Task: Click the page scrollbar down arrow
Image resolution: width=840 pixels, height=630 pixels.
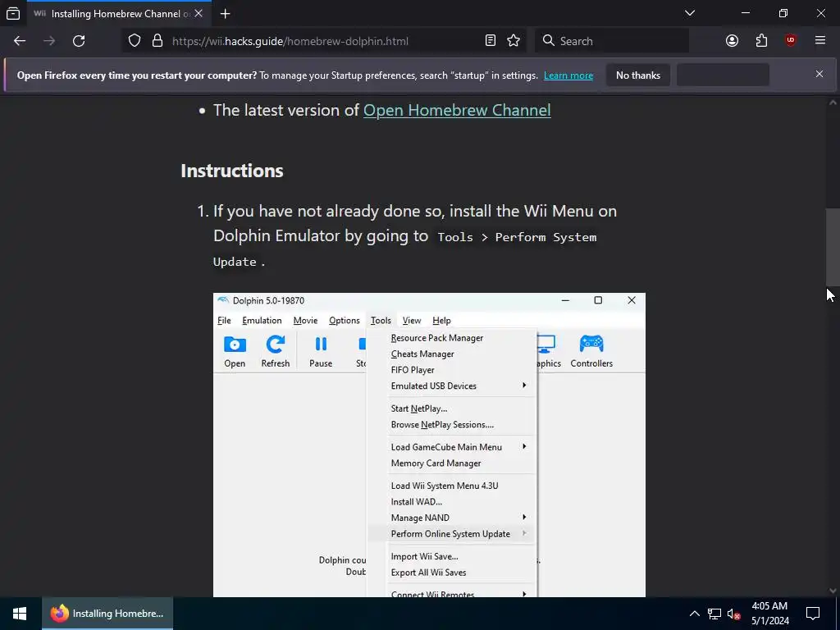Action: (833, 591)
